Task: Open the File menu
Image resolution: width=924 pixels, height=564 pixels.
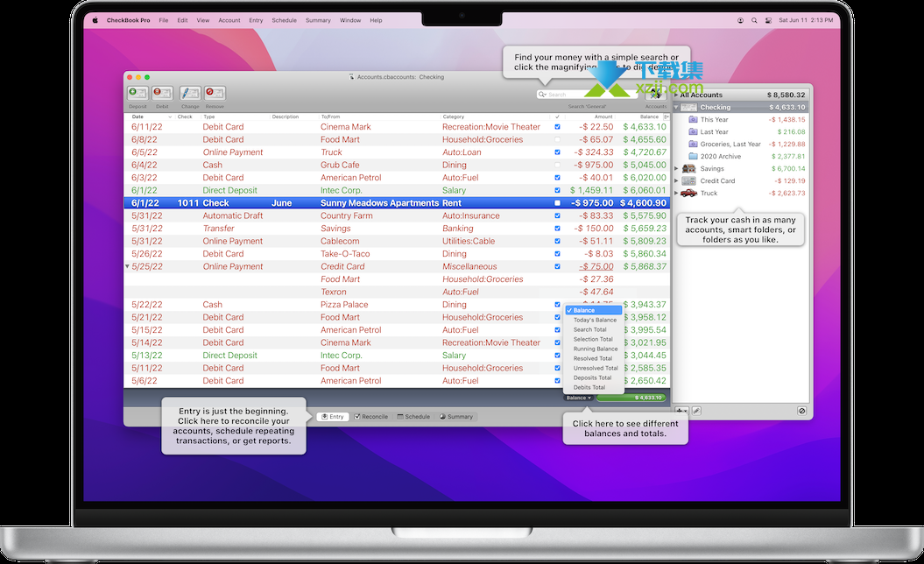Action: (x=164, y=20)
